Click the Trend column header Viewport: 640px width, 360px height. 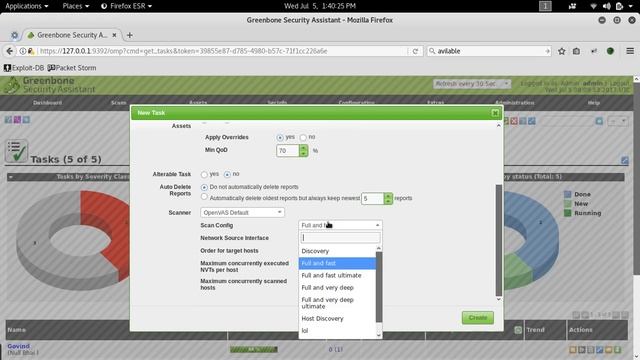pyautogui.click(x=535, y=330)
